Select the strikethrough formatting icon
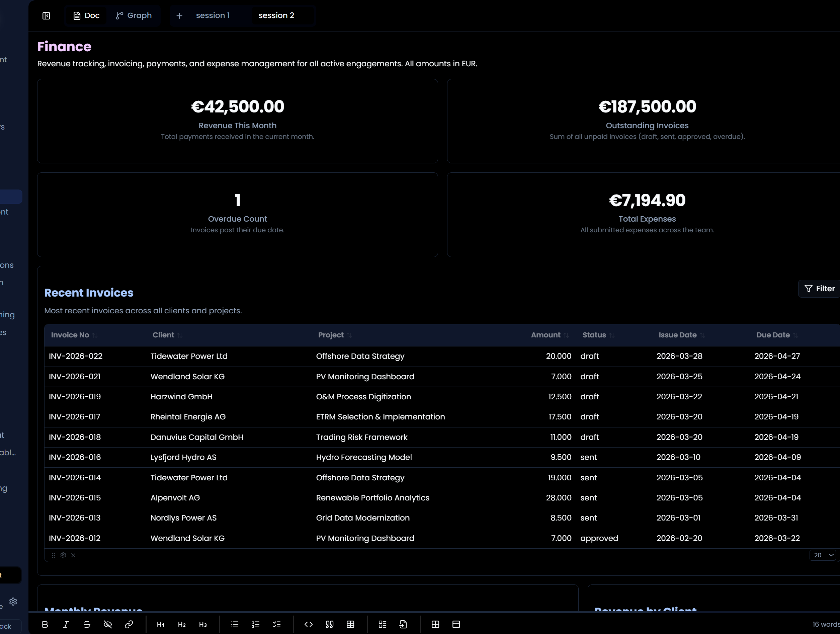Screen dimensions: 840x634 click(x=87, y=624)
